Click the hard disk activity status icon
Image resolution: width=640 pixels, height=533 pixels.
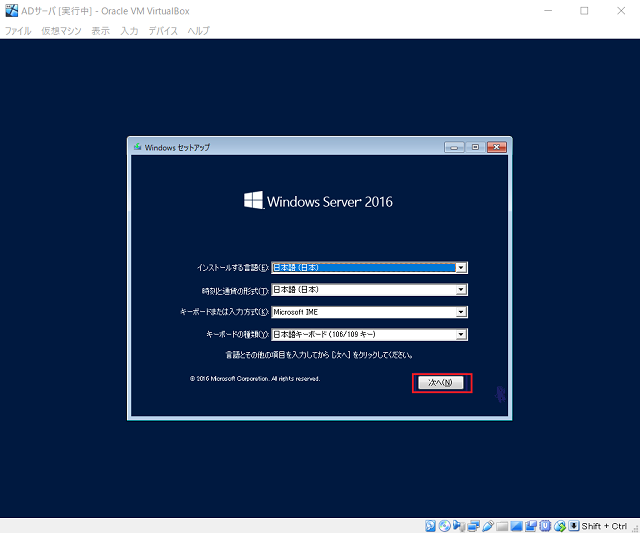[x=430, y=526]
